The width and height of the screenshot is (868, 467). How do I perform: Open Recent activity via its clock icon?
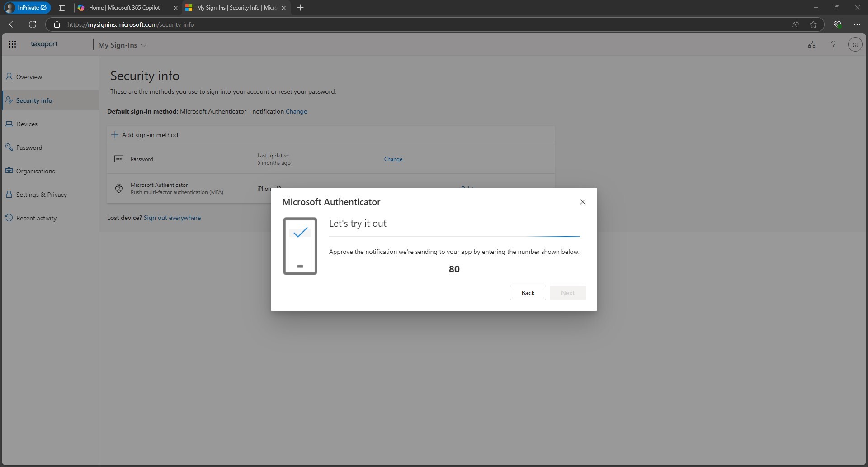coord(9,218)
